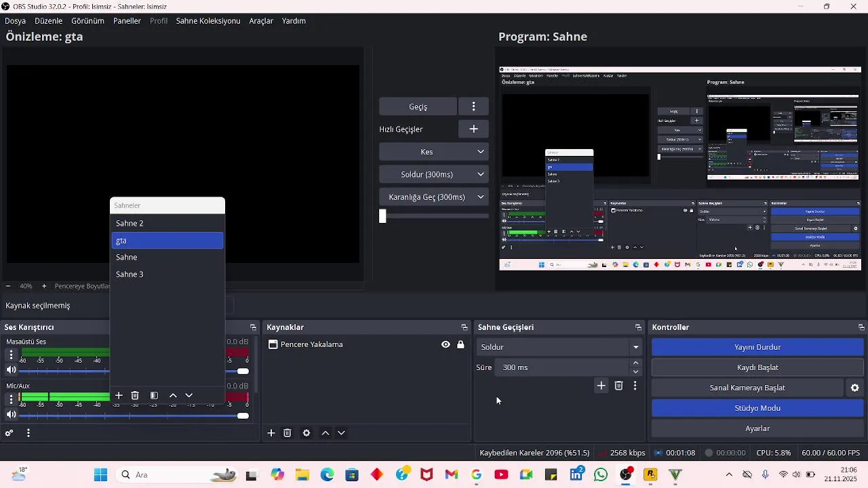
Task: Expand the Kes quick transition dropdown
Action: click(481, 152)
